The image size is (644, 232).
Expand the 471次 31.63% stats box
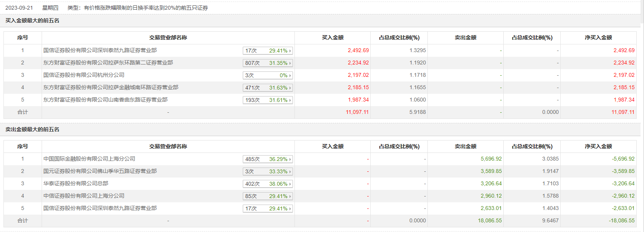(x=268, y=88)
